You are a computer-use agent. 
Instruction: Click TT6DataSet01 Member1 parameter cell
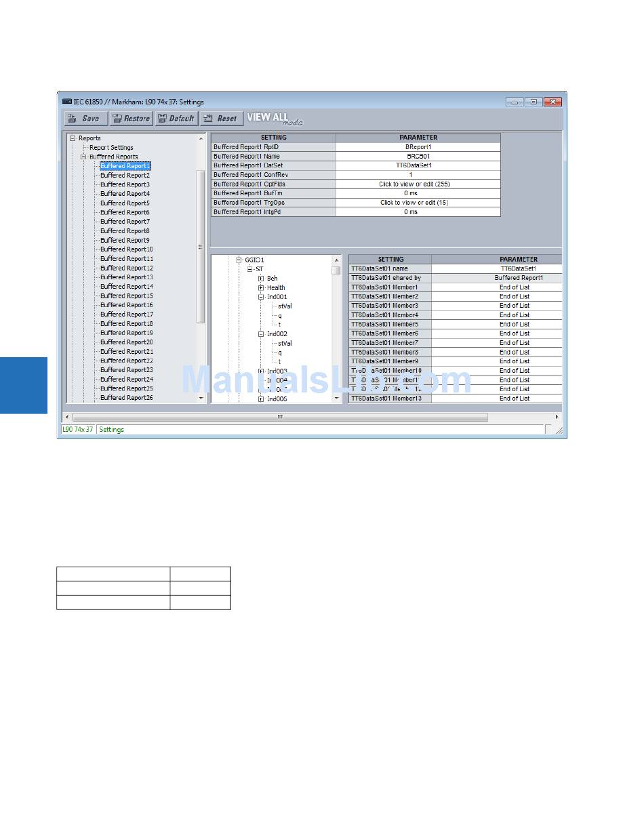(x=515, y=287)
